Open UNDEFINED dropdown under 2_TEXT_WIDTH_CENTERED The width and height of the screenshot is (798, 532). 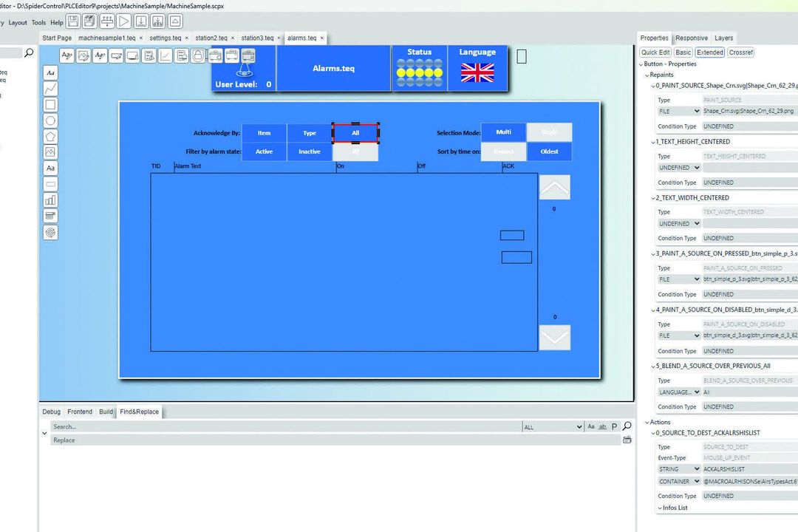coord(679,223)
